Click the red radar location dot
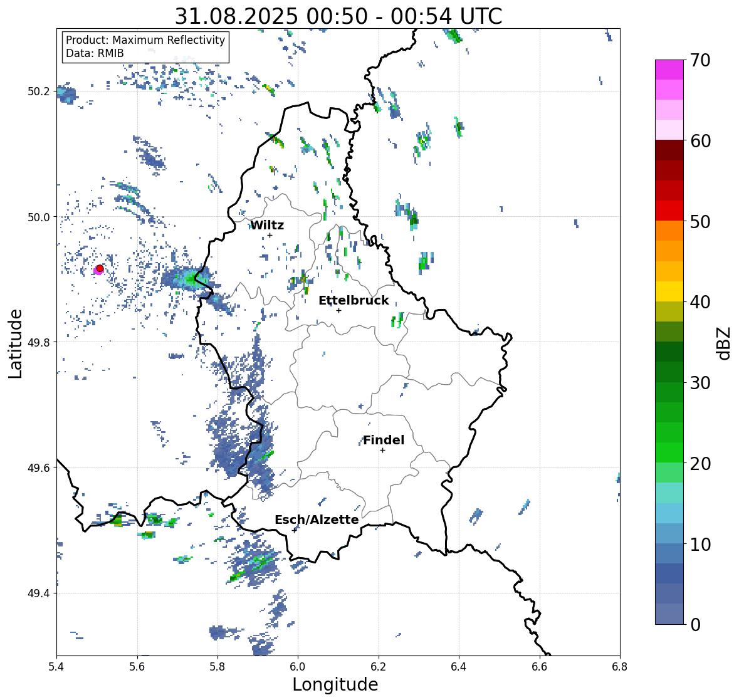 100,268
